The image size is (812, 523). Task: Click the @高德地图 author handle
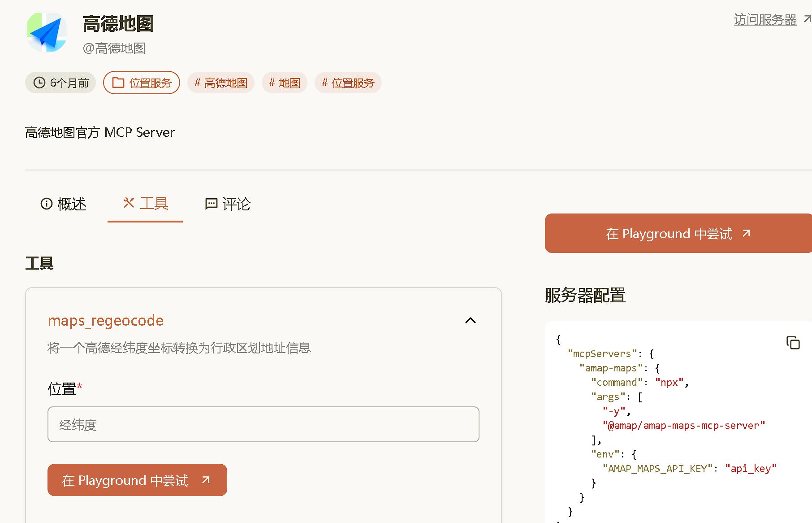tap(114, 48)
